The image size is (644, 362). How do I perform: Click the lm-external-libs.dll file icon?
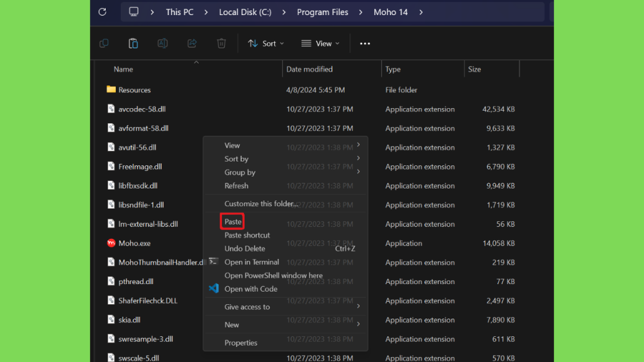click(111, 224)
